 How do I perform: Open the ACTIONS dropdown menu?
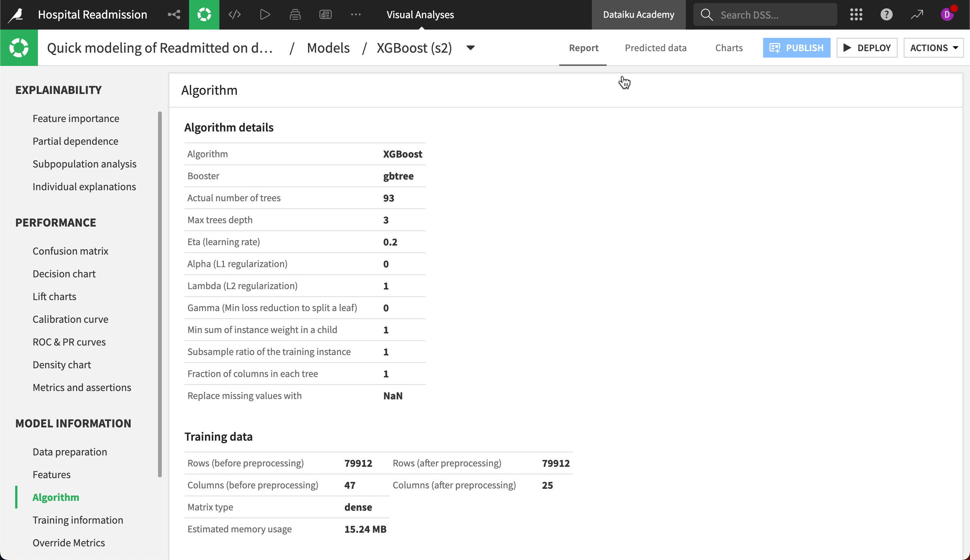(933, 48)
